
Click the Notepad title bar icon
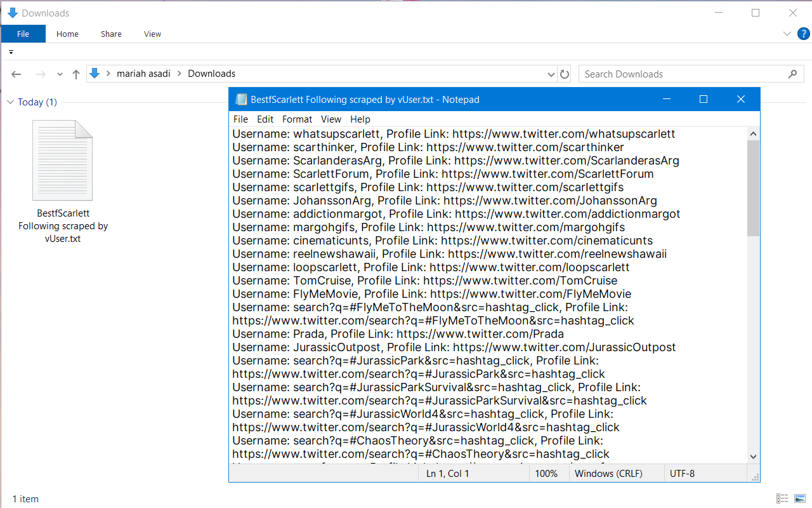coord(241,100)
